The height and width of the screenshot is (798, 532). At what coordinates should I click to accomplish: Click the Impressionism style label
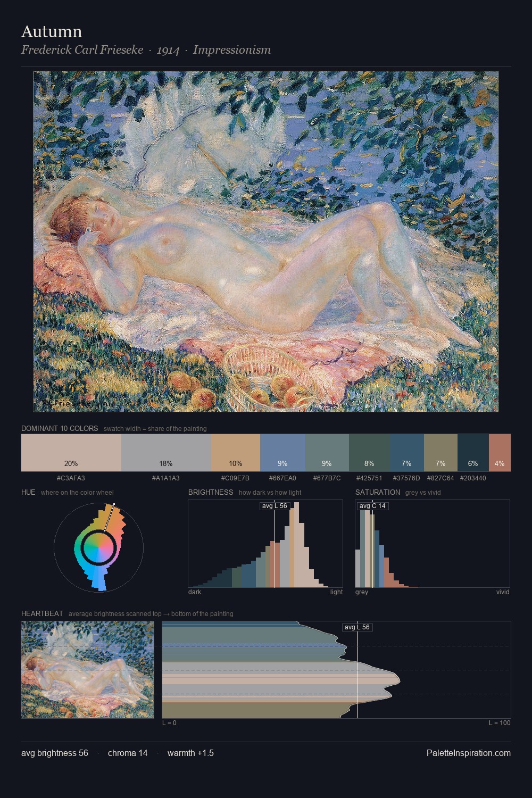click(232, 50)
